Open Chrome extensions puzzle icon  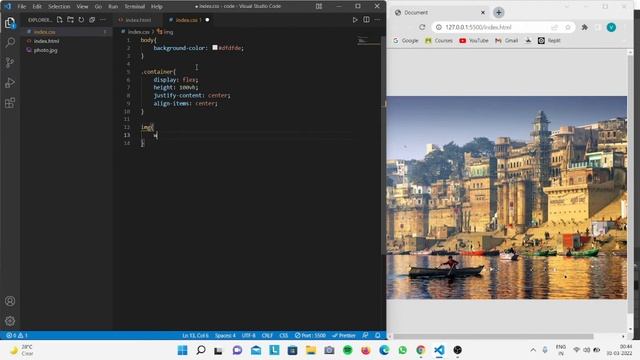click(584, 27)
